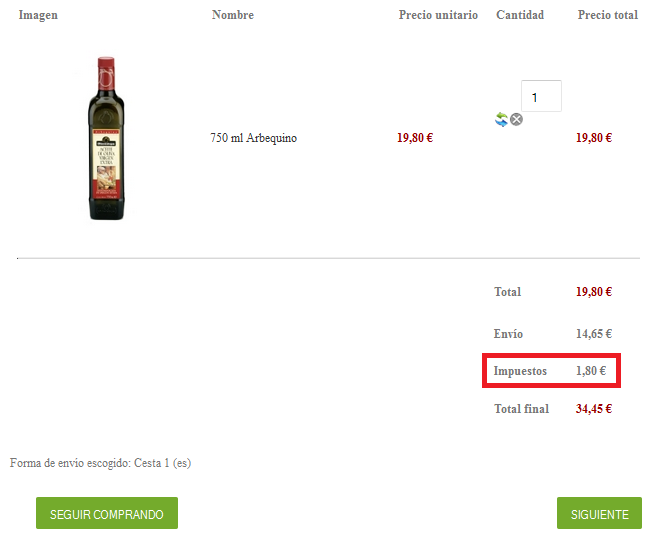Image resolution: width=667 pixels, height=549 pixels.
Task: Click the Precio unitario column header
Action: [438, 15]
